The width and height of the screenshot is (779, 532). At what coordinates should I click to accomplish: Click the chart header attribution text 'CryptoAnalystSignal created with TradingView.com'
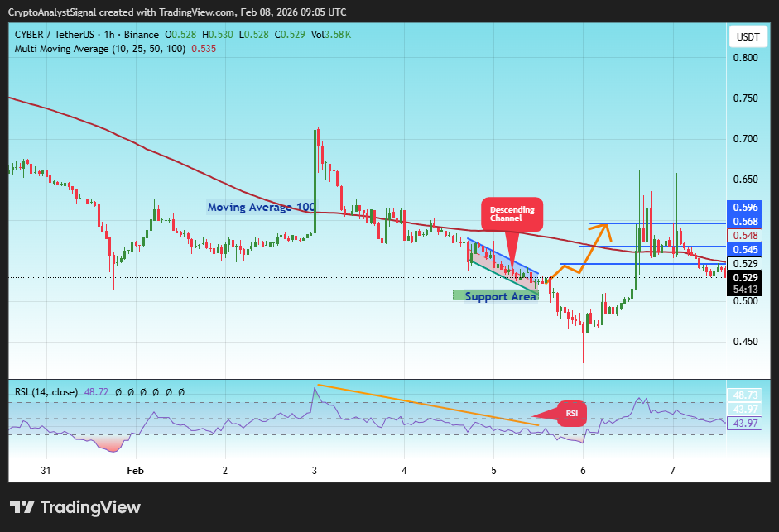[121, 12]
